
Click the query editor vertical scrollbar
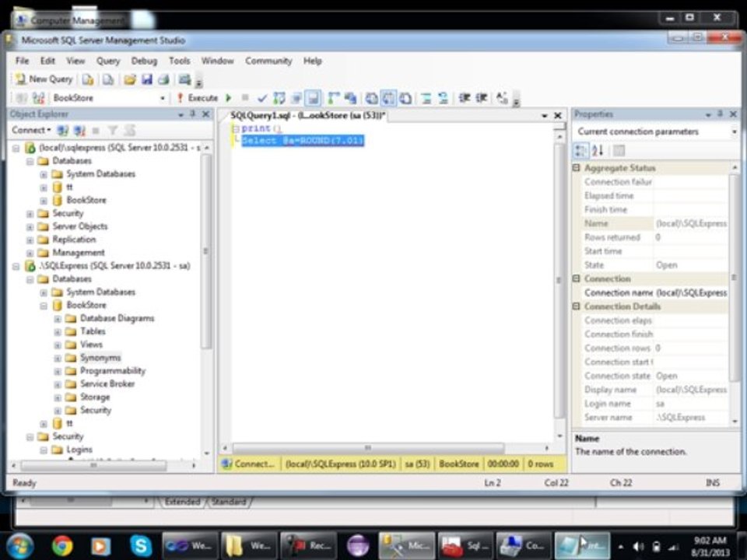pos(559,281)
